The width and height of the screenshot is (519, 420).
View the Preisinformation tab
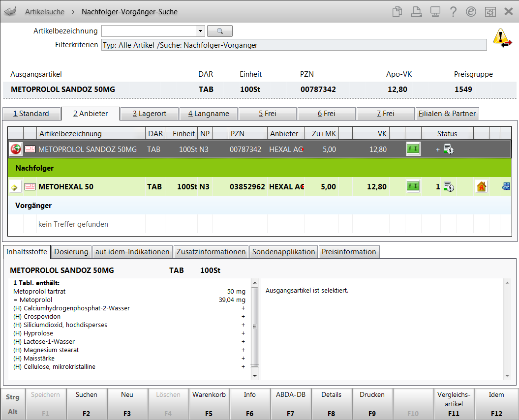(x=349, y=252)
